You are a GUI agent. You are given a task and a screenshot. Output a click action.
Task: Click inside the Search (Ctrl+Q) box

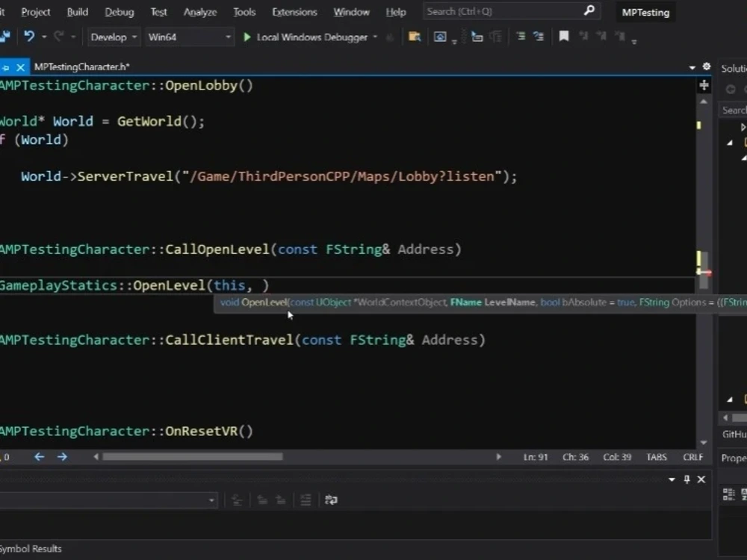500,10
